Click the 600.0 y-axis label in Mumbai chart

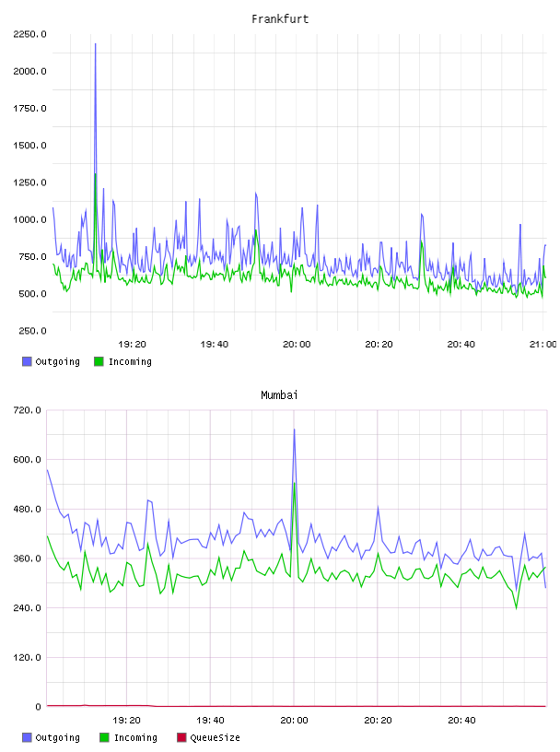point(28,460)
